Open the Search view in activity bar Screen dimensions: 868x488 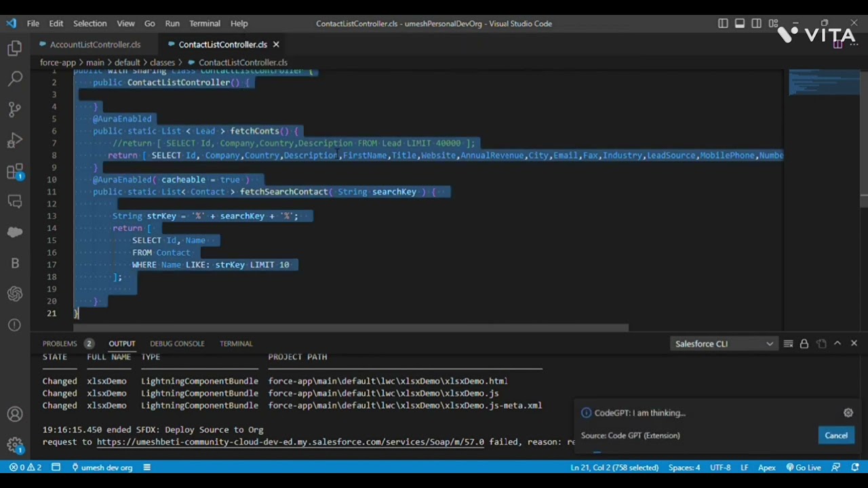(x=15, y=79)
